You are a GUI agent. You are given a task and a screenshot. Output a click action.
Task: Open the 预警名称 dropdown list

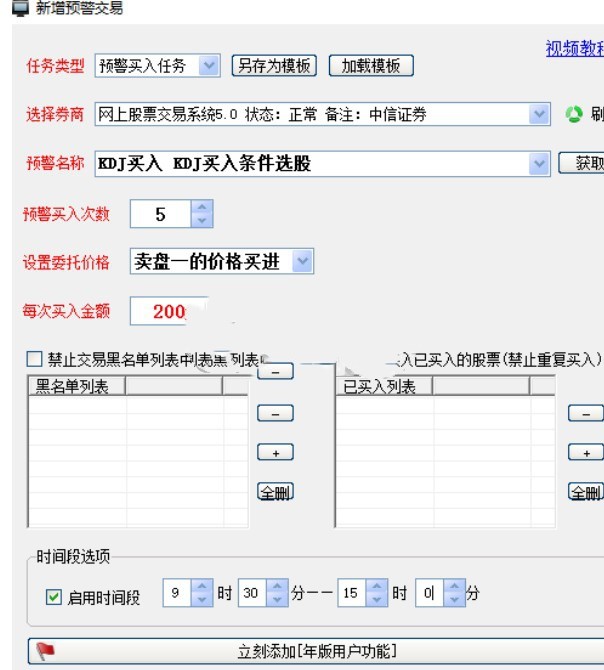click(539, 163)
